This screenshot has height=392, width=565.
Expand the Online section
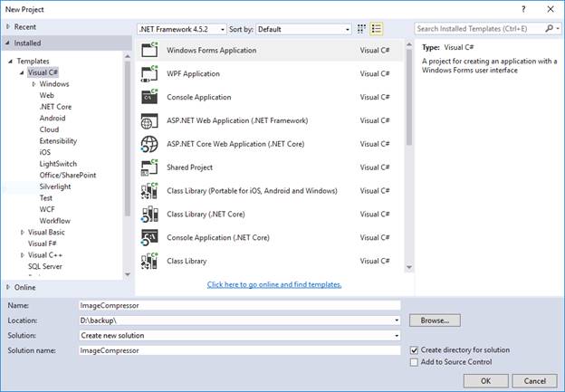8,287
